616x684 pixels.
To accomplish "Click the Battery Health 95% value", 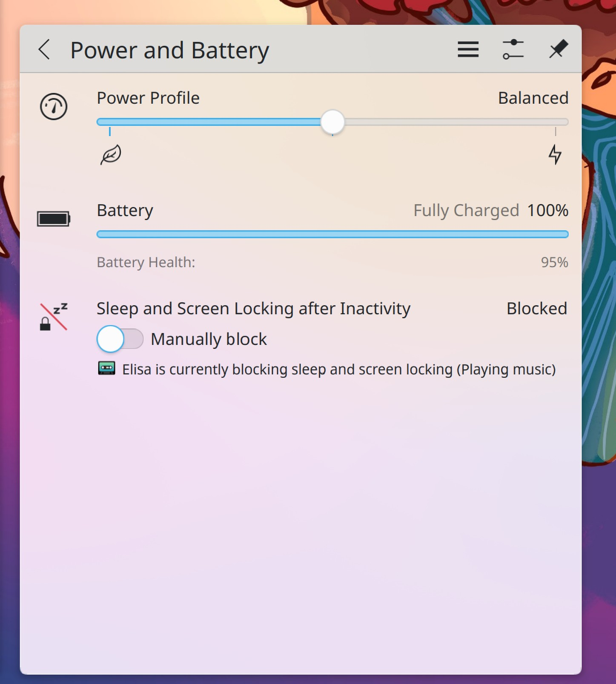I will [x=554, y=263].
